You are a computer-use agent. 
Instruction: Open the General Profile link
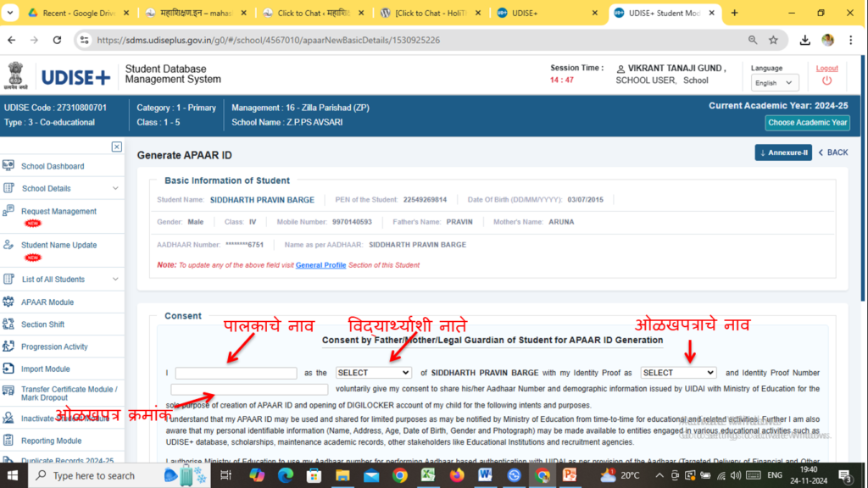coord(320,265)
